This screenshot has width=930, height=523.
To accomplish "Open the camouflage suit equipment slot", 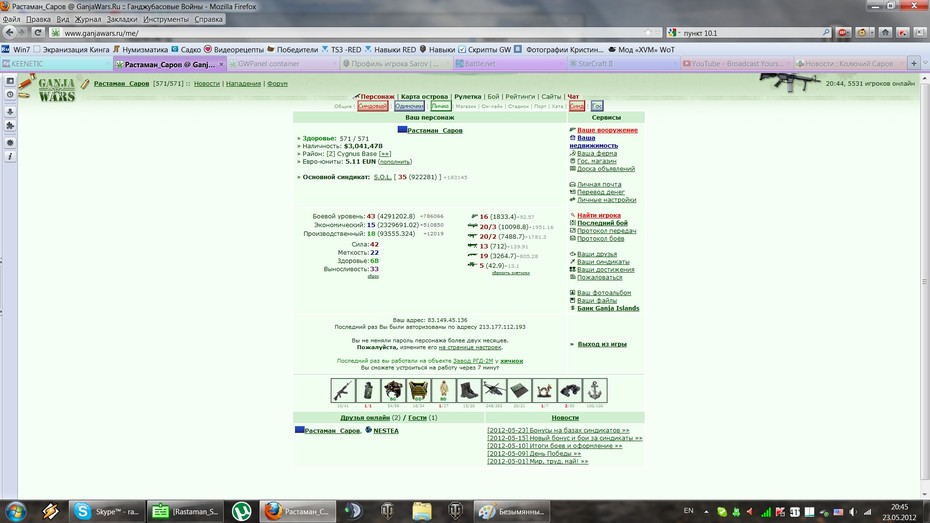I will [x=444, y=391].
